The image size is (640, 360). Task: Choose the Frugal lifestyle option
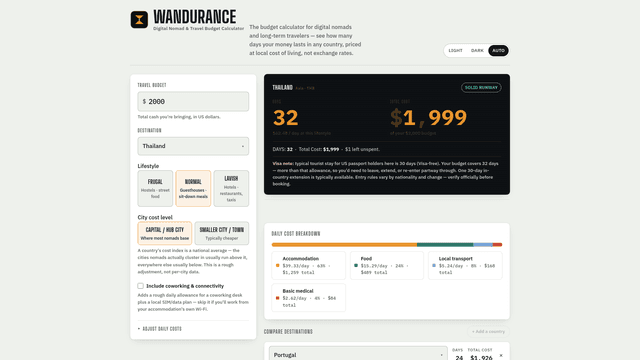click(x=155, y=189)
